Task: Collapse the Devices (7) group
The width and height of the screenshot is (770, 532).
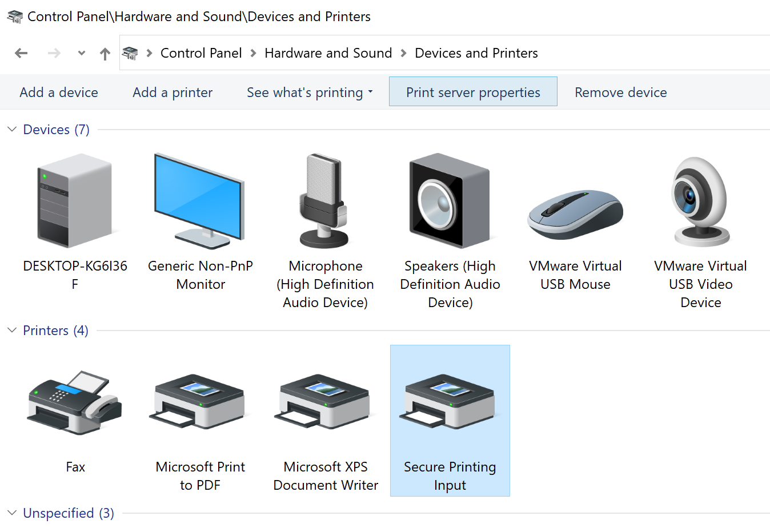Action: (x=12, y=130)
